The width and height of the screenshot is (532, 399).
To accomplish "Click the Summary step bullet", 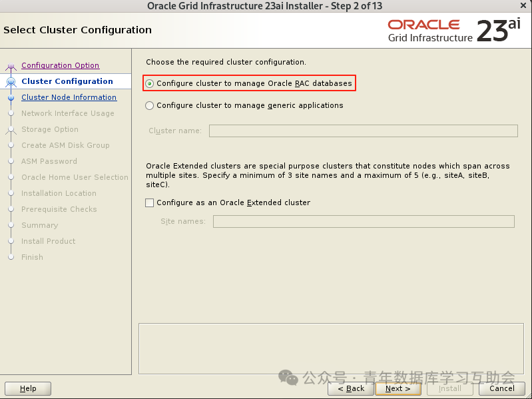I will (11, 225).
